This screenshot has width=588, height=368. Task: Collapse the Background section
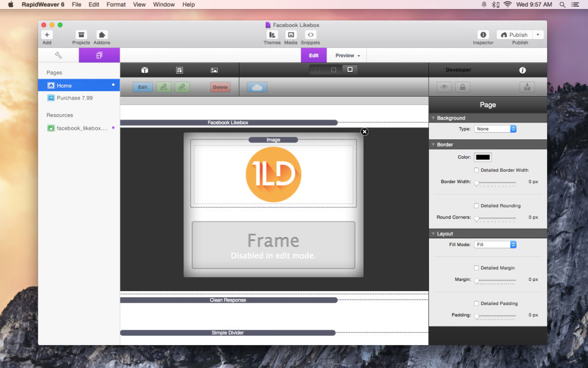point(433,118)
